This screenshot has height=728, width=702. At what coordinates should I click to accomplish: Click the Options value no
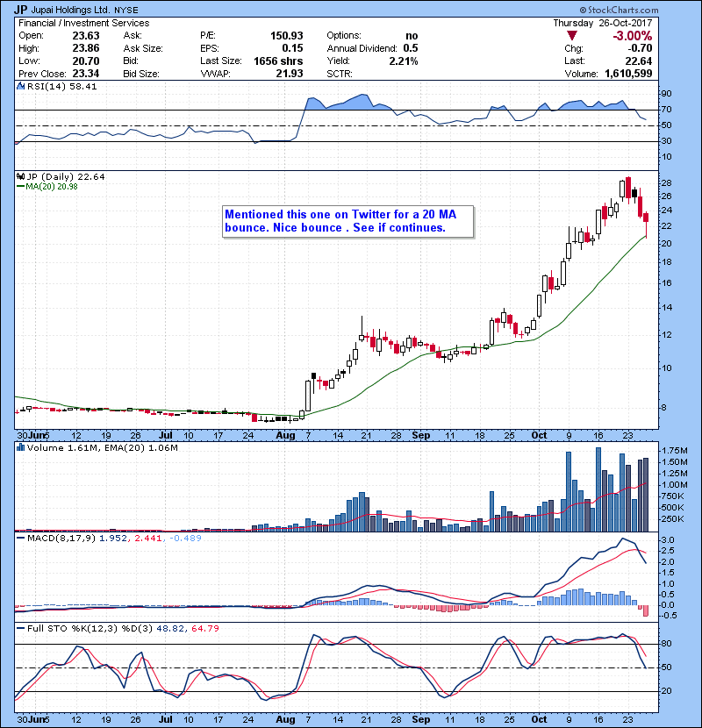pyautogui.click(x=412, y=36)
